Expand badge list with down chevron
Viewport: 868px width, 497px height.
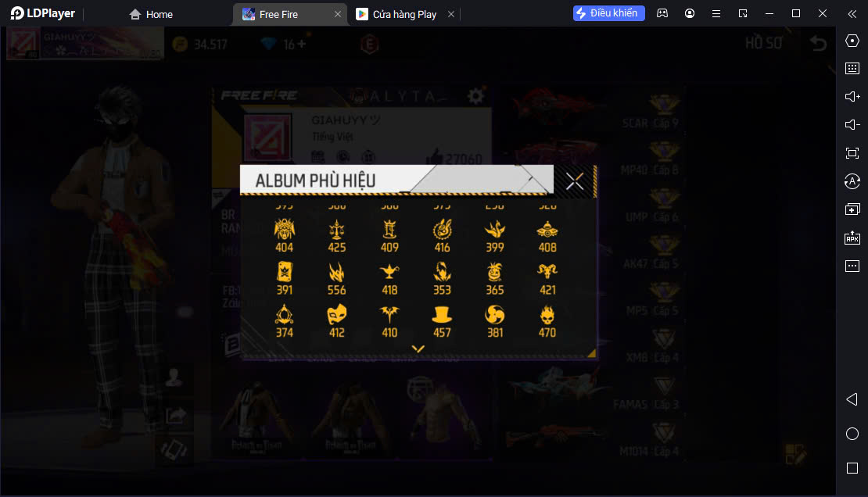click(x=418, y=349)
